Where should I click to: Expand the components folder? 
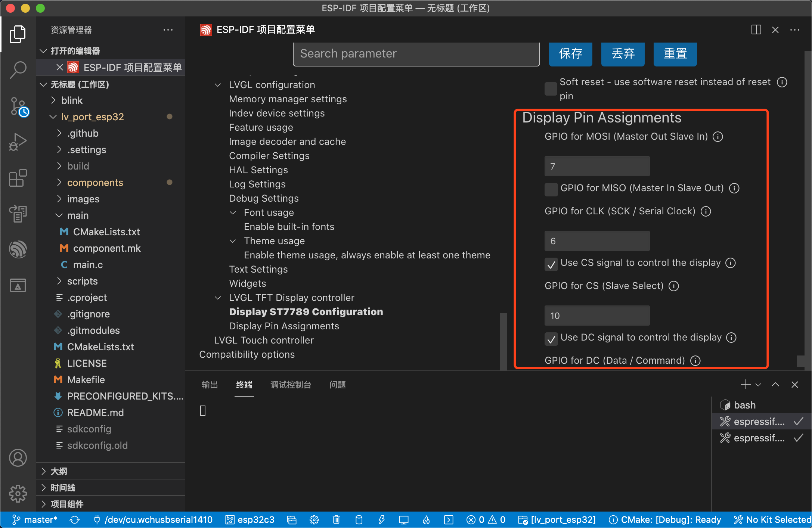tap(95, 183)
